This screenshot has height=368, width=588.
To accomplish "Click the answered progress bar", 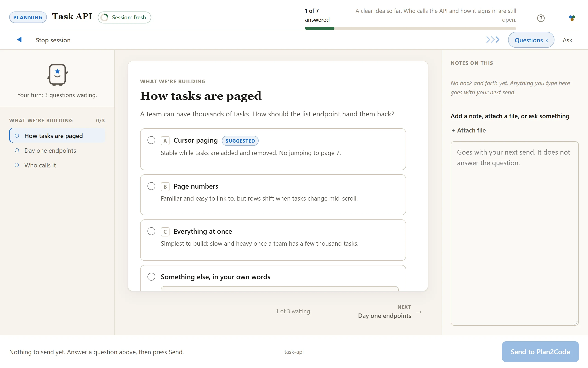I will 410,28.
